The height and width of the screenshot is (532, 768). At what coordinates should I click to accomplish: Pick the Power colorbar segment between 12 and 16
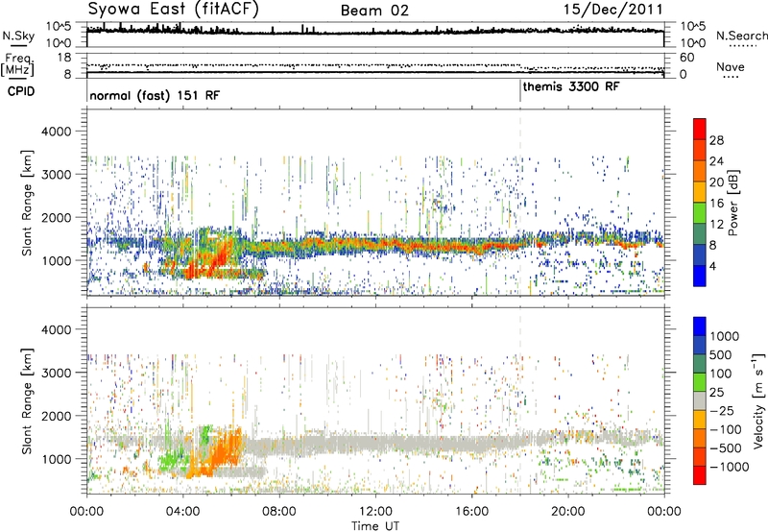pos(700,213)
